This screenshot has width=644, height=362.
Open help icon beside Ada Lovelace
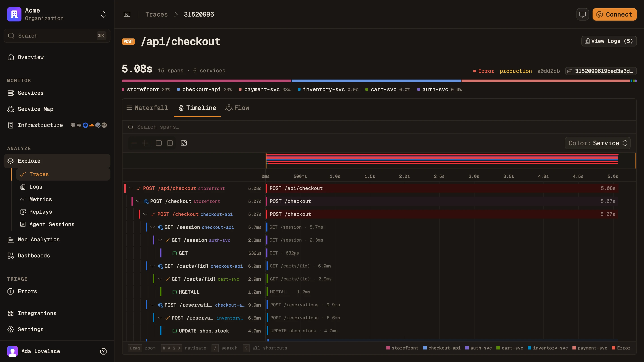click(103, 351)
